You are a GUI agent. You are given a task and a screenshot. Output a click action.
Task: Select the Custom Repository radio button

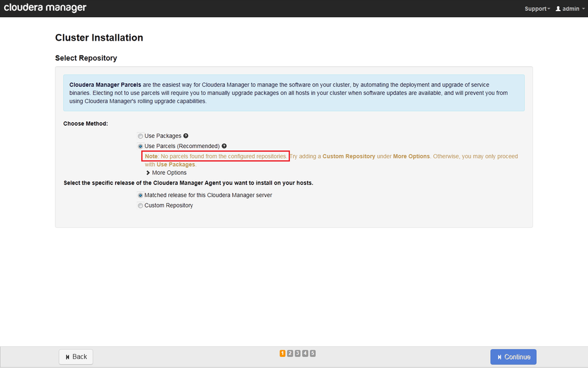(140, 205)
